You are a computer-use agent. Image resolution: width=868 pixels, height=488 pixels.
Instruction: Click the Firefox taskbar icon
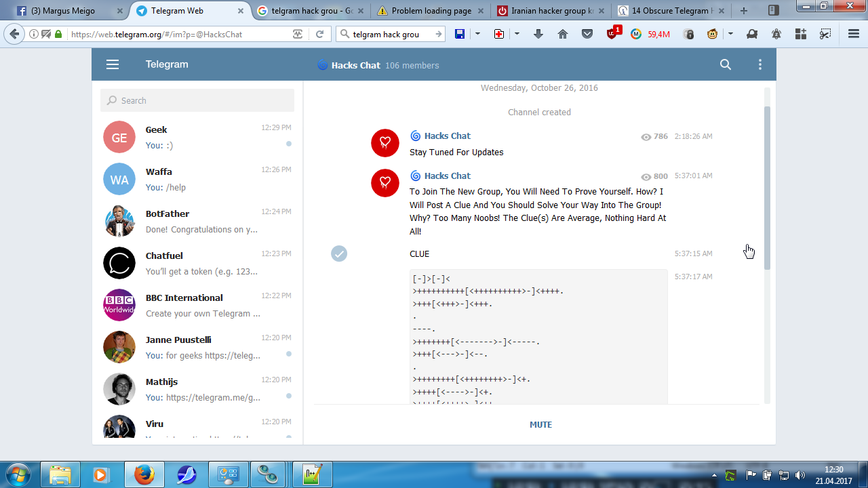144,474
